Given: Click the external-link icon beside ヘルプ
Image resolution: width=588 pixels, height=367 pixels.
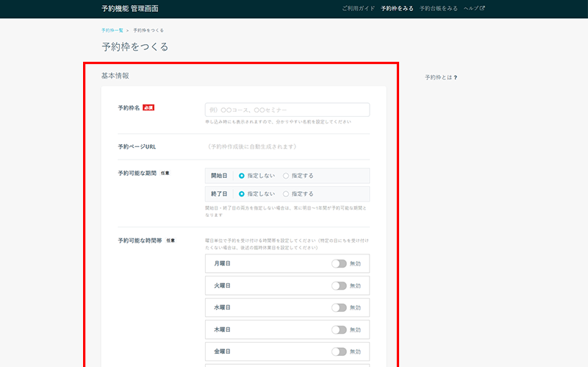Looking at the screenshot, I should pyautogui.click(x=482, y=9).
